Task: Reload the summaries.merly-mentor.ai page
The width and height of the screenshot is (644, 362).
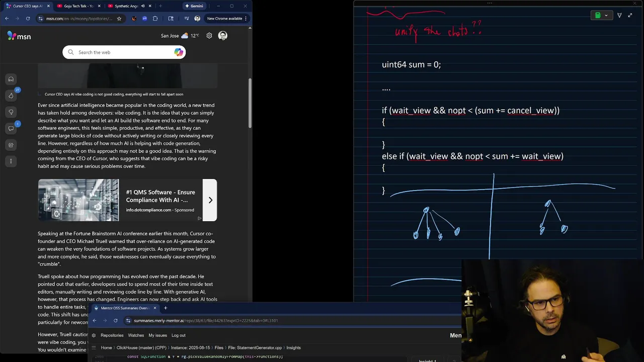Action: [115, 320]
